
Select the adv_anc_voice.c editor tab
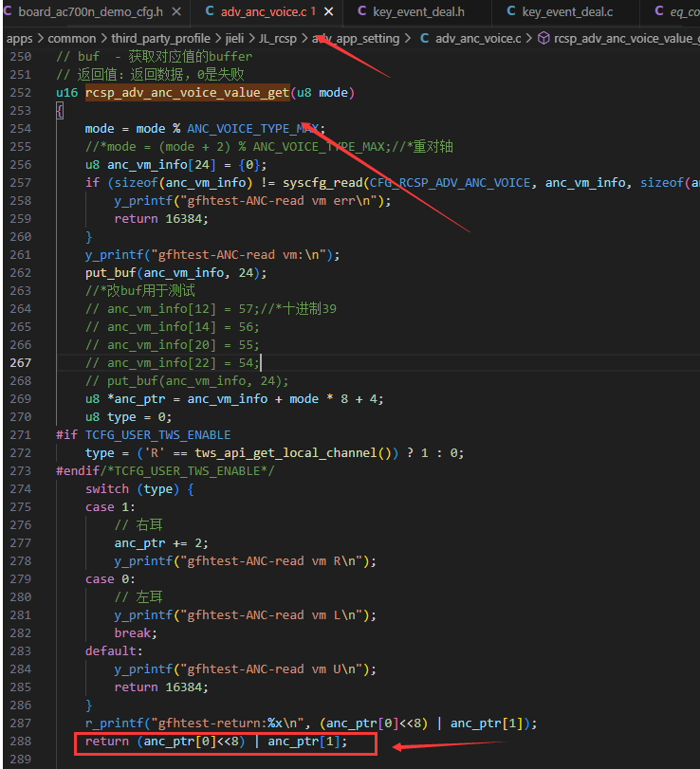coord(267,11)
